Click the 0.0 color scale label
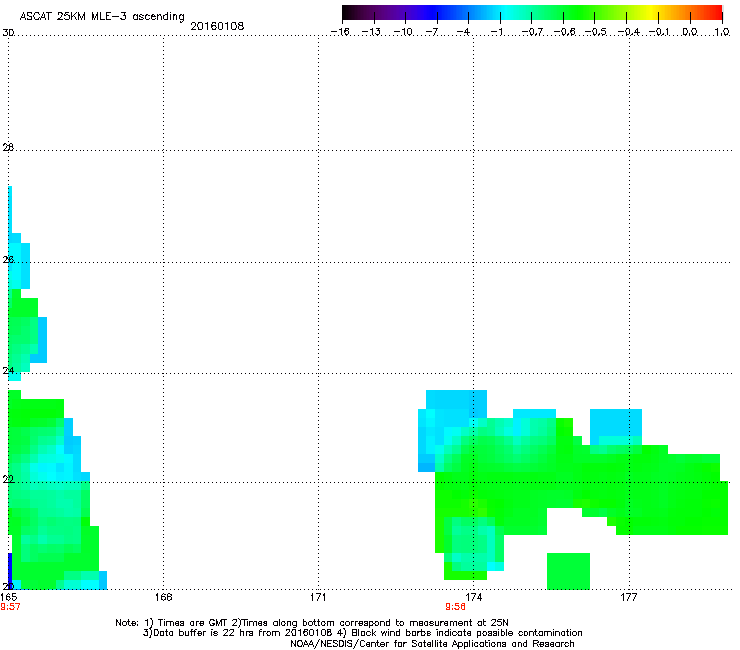Image resolution: width=740 pixels, height=650 pixels. [690, 32]
